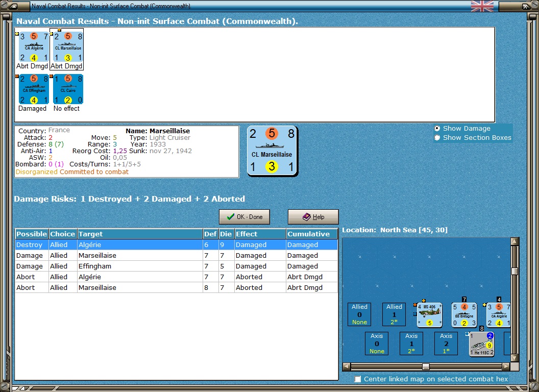Select the Abort Algérie result row
This screenshot has height=392, width=539.
coord(176,277)
